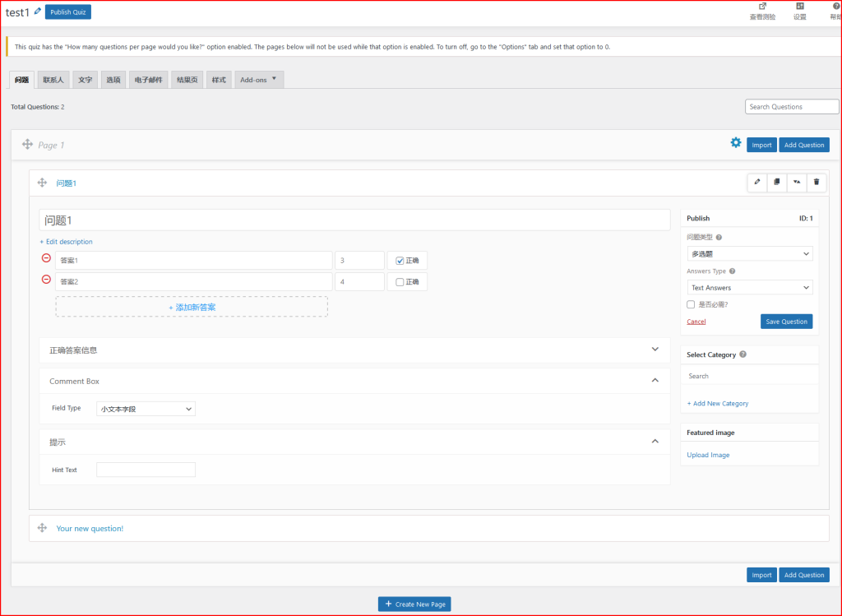842x616 pixels.
Task: Enable the 是否必需? checkbox
Action: coord(691,304)
